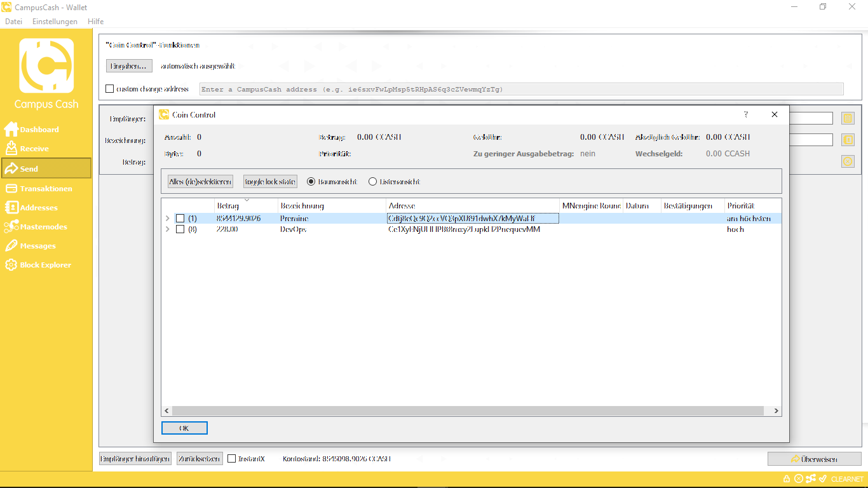Image resolution: width=868 pixels, height=488 pixels.
Task: Click the Eingaben... button
Action: pos(129,66)
